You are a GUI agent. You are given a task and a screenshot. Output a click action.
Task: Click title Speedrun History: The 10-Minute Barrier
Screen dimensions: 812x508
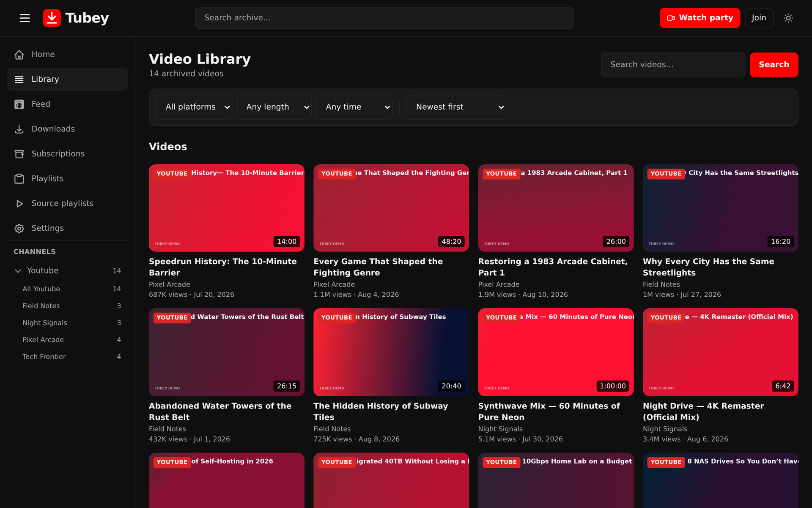pyautogui.click(x=223, y=267)
